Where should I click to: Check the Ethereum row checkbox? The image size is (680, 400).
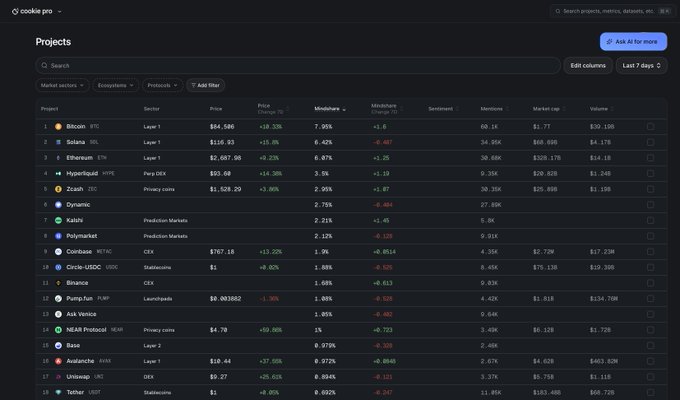tap(650, 158)
